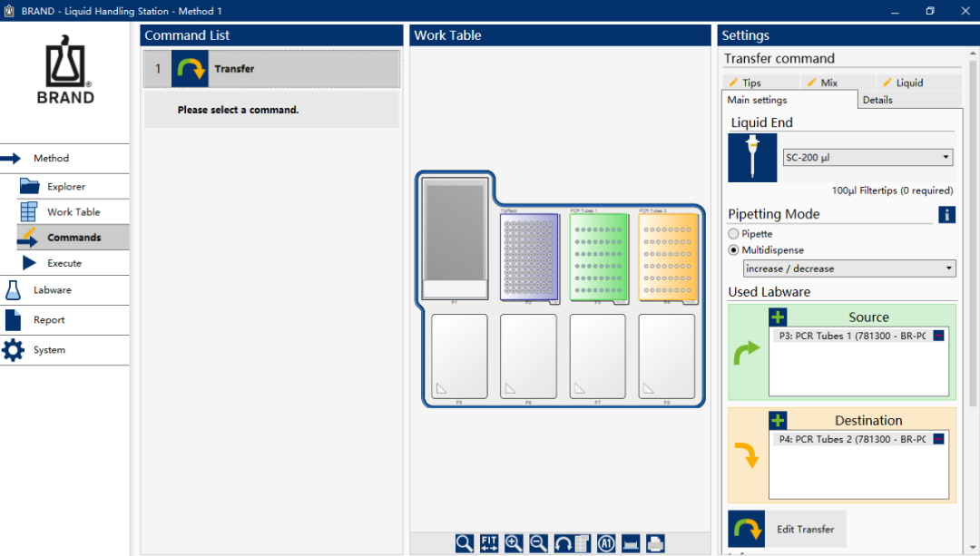Viewport: 980px width, 556px height.
Task: Go to the Execute section
Action: [x=73, y=263]
